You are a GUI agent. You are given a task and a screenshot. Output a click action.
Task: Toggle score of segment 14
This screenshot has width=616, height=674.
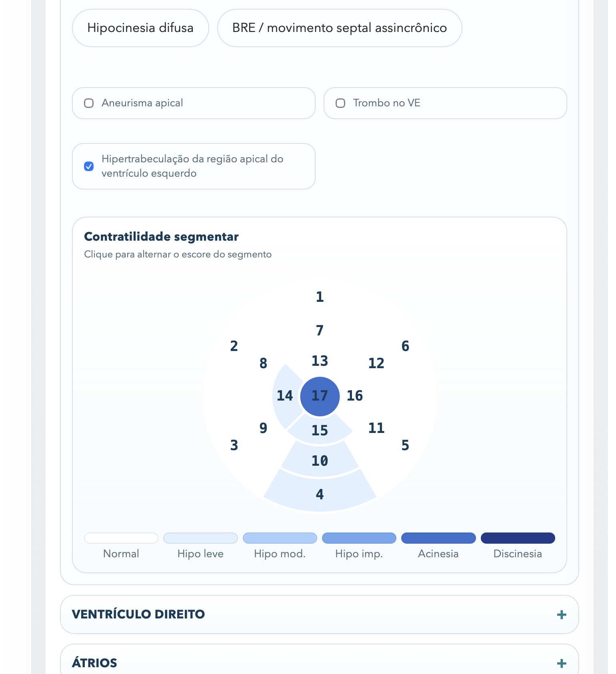pos(285,396)
